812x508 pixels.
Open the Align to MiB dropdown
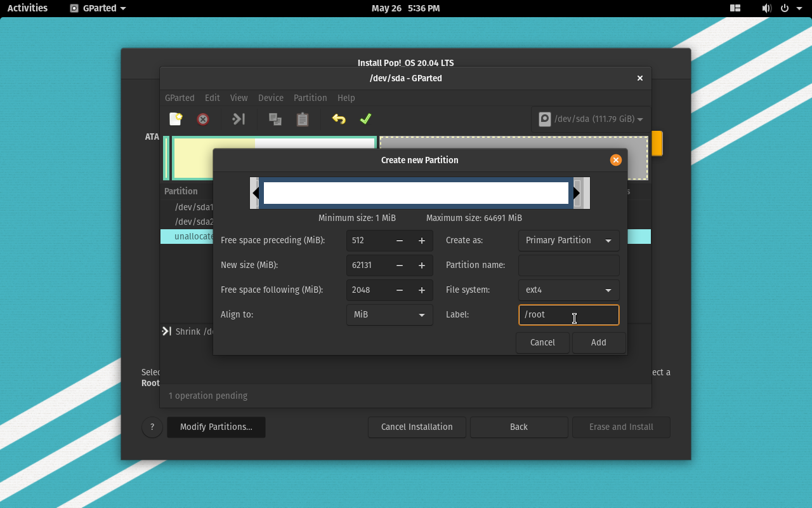pyautogui.click(x=389, y=314)
